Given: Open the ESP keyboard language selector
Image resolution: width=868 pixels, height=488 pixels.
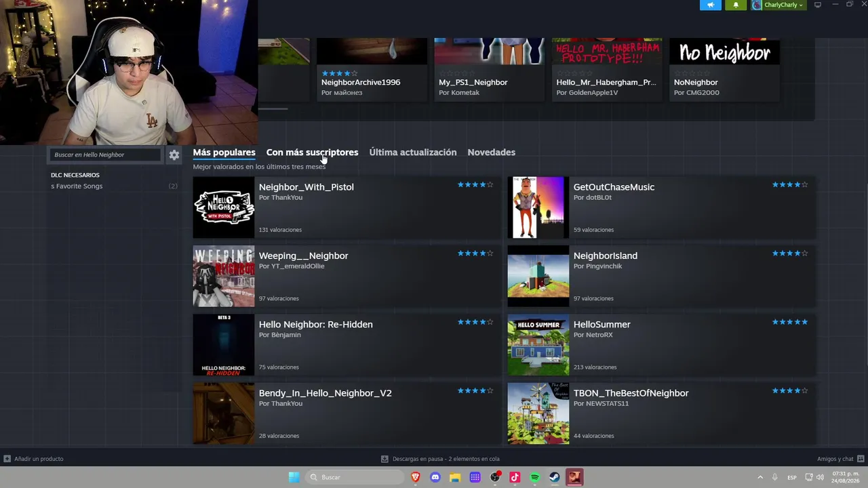Looking at the screenshot, I should click(792, 478).
